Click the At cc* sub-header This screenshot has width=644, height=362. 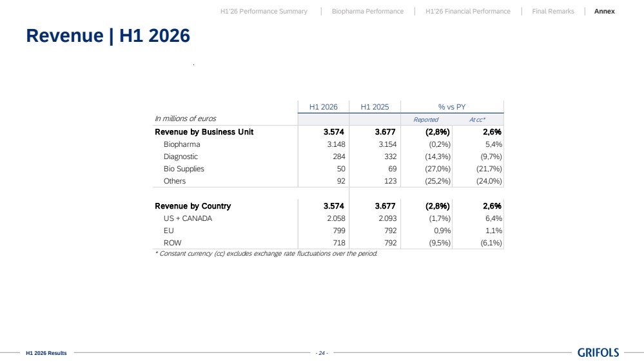click(x=477, y=119)
